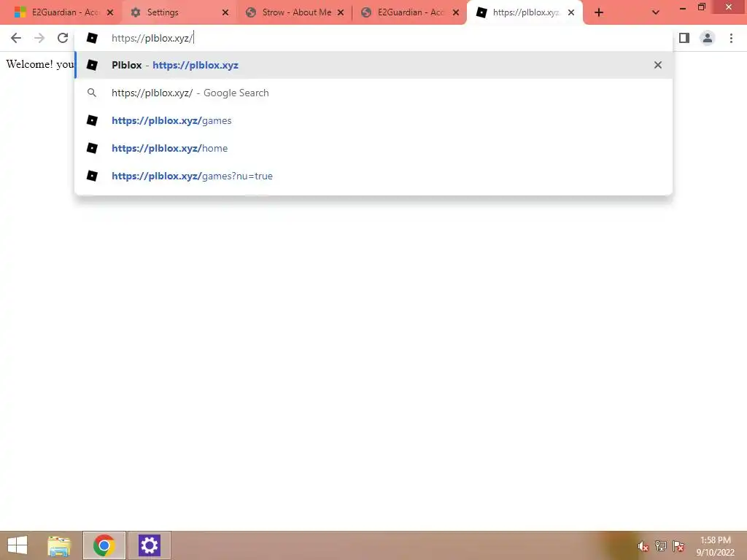Open File Explorer from the taskbar
The height and width of the screenshot is (560, 747).
click(59, 545)
